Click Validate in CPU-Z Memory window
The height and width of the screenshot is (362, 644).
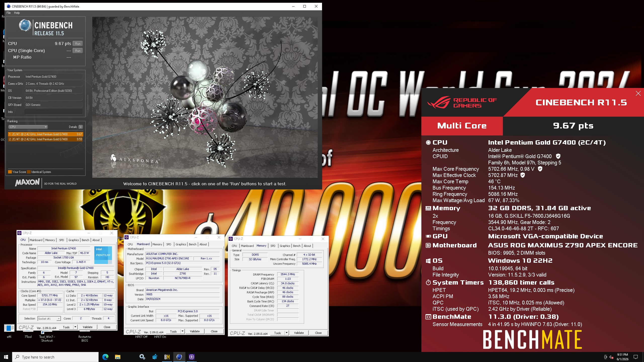(x=299, y=333)
